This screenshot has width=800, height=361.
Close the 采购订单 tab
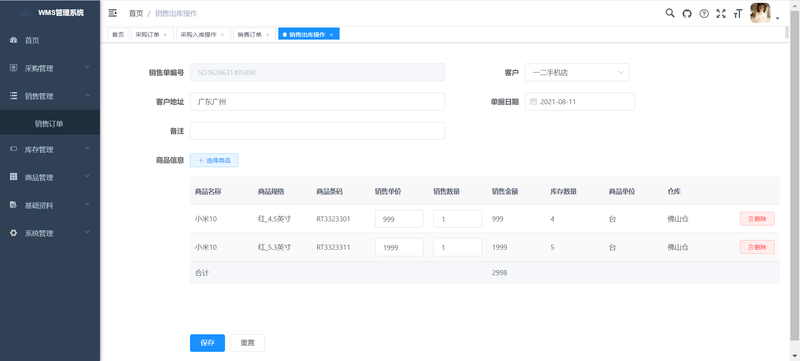pos(165,35)
